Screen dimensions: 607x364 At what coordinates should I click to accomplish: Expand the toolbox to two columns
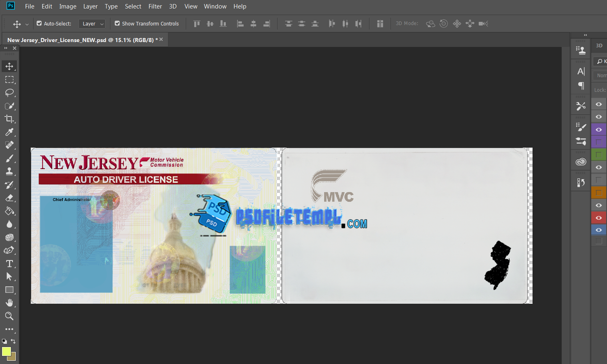tap(6, 48)
